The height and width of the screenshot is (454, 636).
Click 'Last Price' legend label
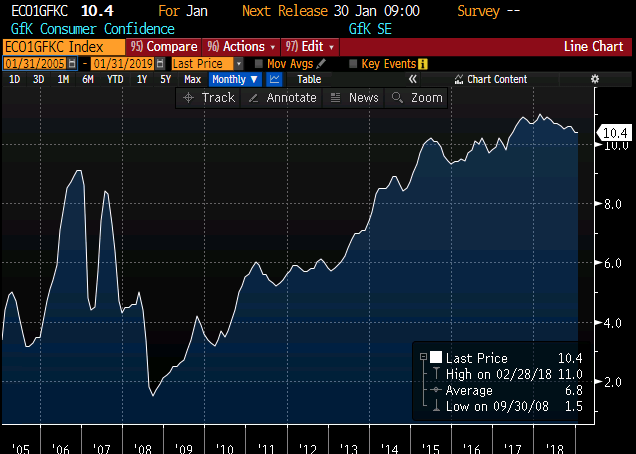pos(477,358)
